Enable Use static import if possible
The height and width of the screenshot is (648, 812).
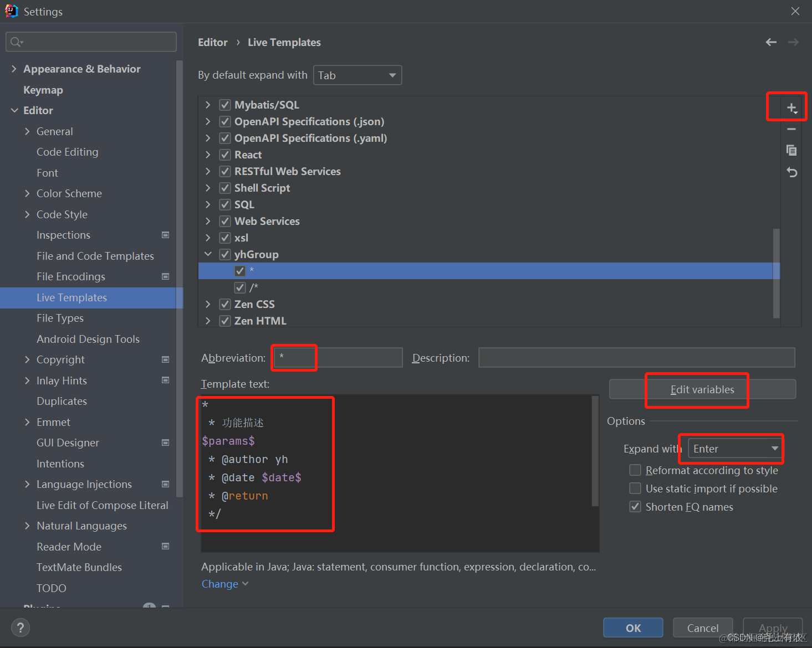[x=635, y=488]
